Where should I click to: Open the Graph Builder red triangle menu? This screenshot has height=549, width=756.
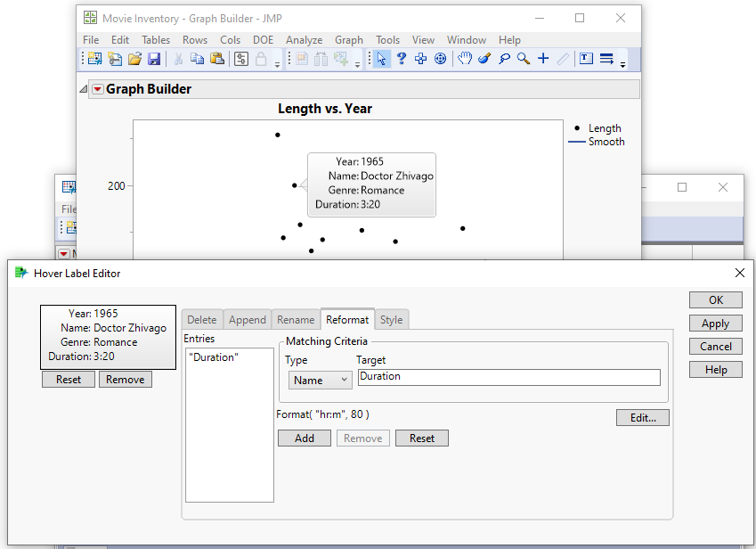98,89
